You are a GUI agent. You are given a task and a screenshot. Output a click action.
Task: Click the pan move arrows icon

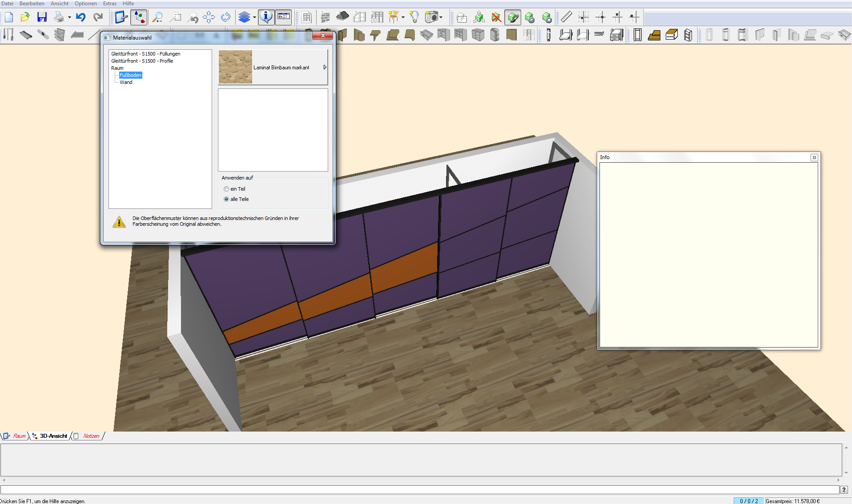point(209,17)
